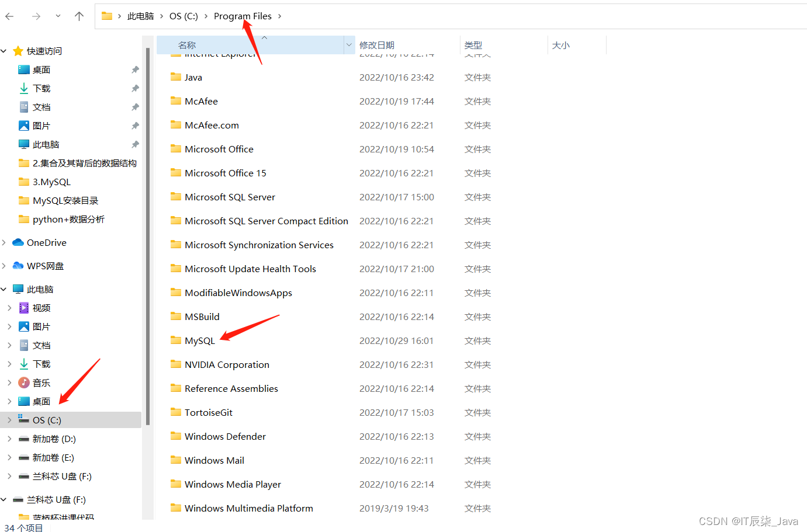Expand the OneDrive tree node
807x532 pixels.
click(x=4, y=242)
